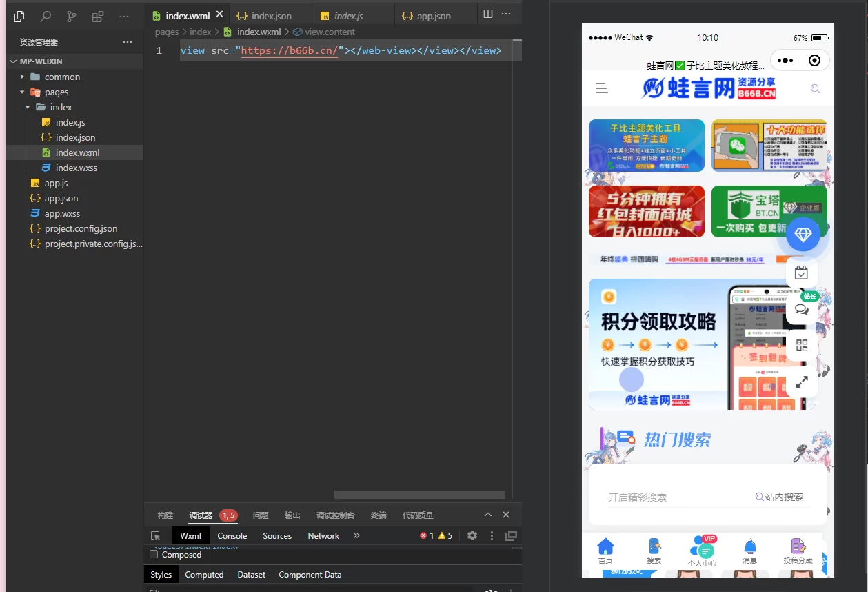Screen dimensions: 868x592
Task: Activate the element inspector picker in debugger
Action: [x=156, y=536]
